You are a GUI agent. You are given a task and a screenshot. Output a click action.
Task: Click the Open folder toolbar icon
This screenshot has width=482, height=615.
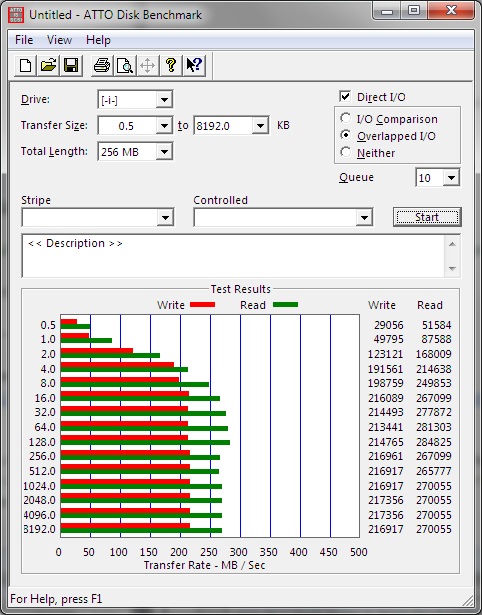pyautogui.click(x=48, y=65)
